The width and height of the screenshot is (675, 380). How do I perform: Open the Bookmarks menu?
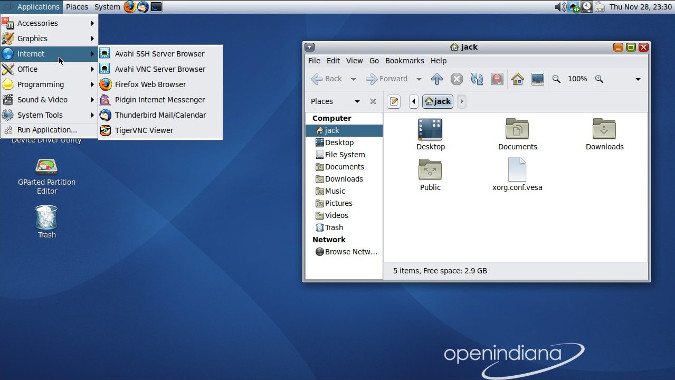(405, 61)
